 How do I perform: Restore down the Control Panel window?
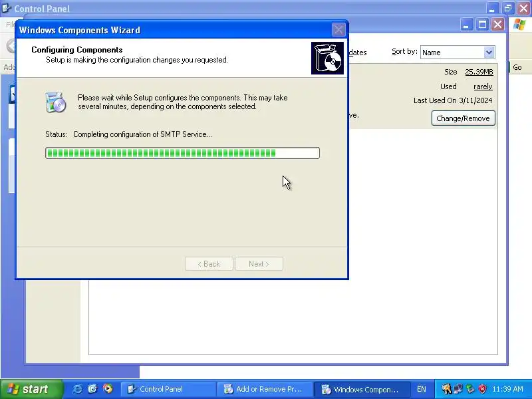coord(508,8)
